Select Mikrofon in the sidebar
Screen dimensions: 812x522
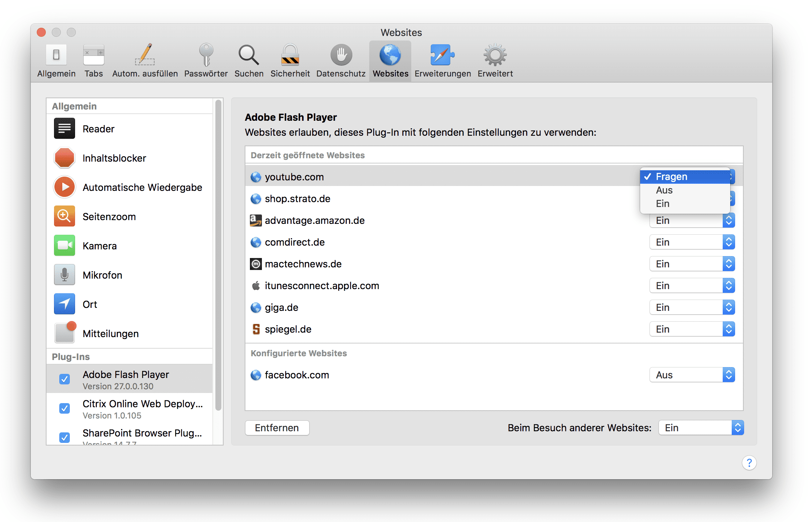[x=130, y=275]
